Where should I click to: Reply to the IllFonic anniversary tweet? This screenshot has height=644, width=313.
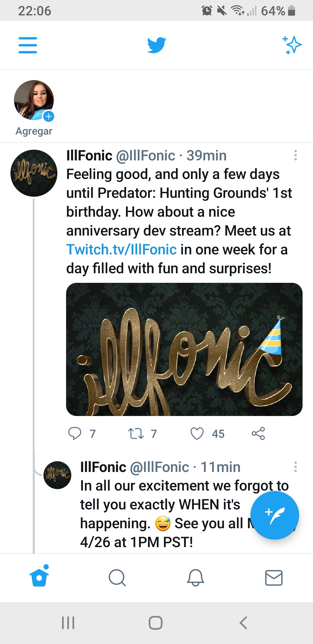[75, 433]
